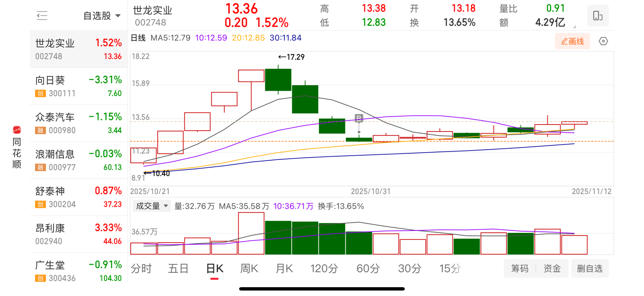Switch to portrait layout icon
This screenshot has width=644, height=296.
598,16
